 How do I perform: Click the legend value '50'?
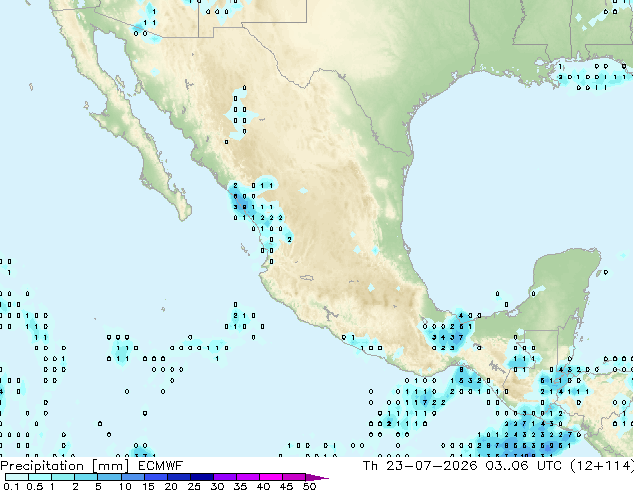pyautogui.click(x=309, y=486)
